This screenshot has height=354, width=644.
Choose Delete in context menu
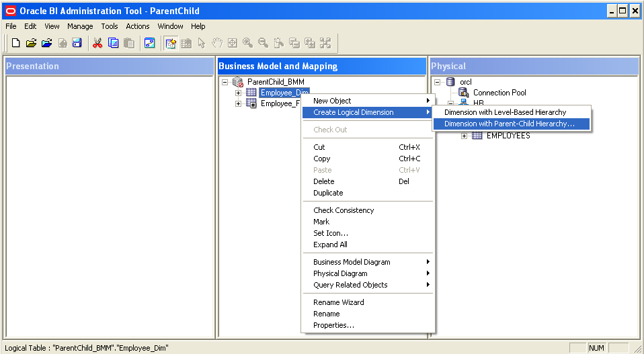pos(368,182)
